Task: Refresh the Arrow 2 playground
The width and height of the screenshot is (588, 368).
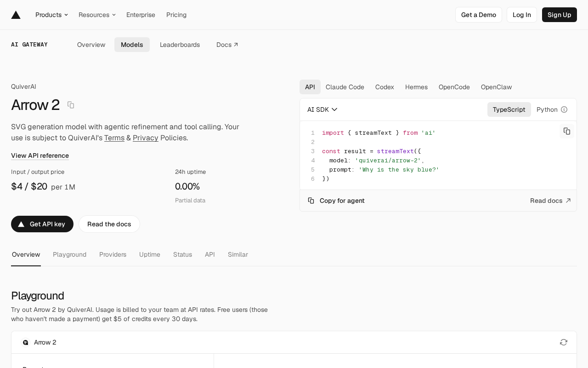Action: [564, 342]
